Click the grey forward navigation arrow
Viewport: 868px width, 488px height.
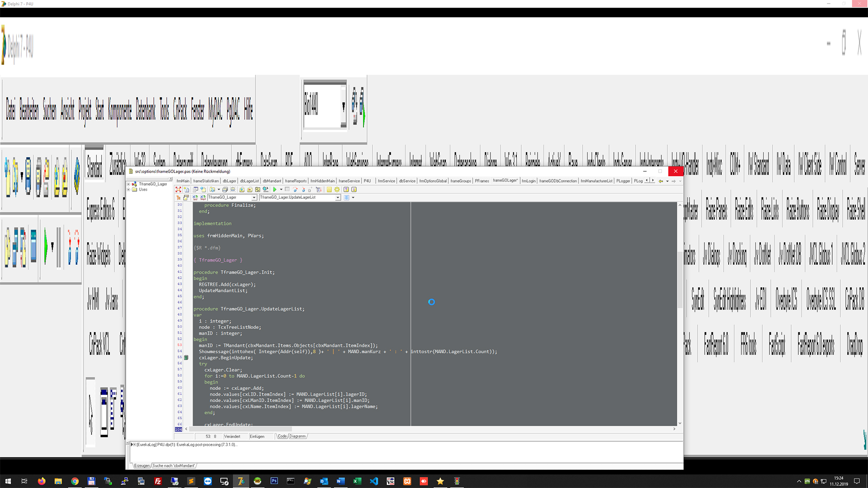click(x=674, y=181)
